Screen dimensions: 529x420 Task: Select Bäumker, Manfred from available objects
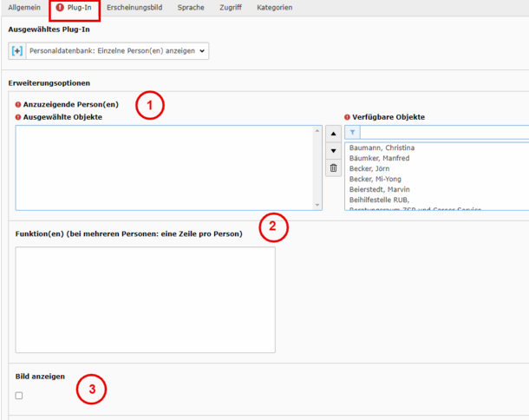(x=379, y=158)
